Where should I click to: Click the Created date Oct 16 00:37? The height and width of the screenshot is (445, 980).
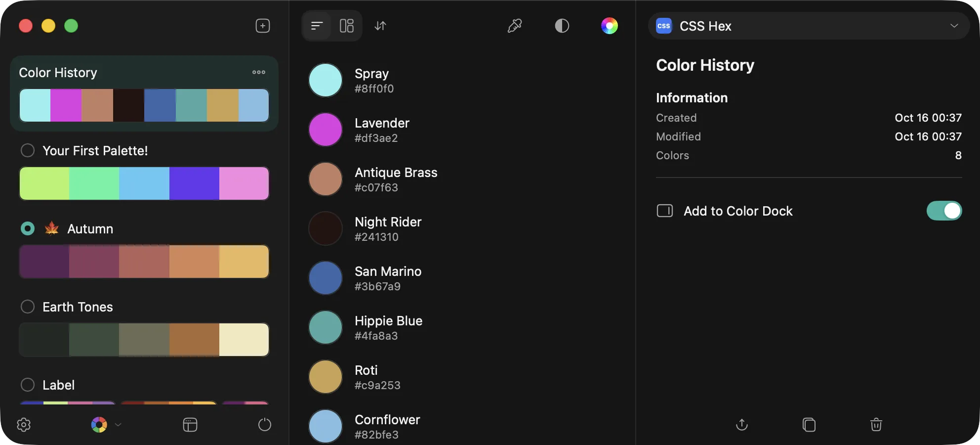click(928, 118)
